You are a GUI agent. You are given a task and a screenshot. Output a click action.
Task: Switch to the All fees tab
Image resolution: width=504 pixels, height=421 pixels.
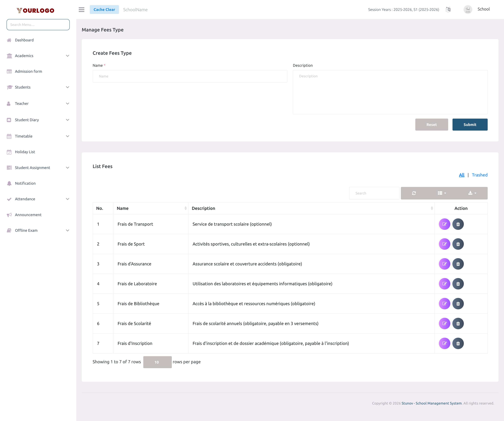pyautogui.click(x=462, y=175)
